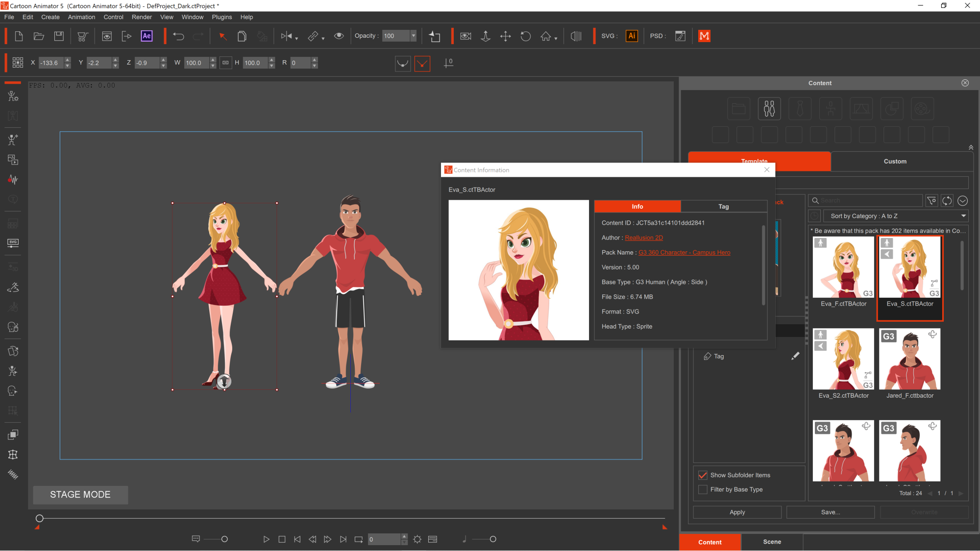The image size is (980, 551).
Task: Click the content search field
Action: (x=865, y=200)
